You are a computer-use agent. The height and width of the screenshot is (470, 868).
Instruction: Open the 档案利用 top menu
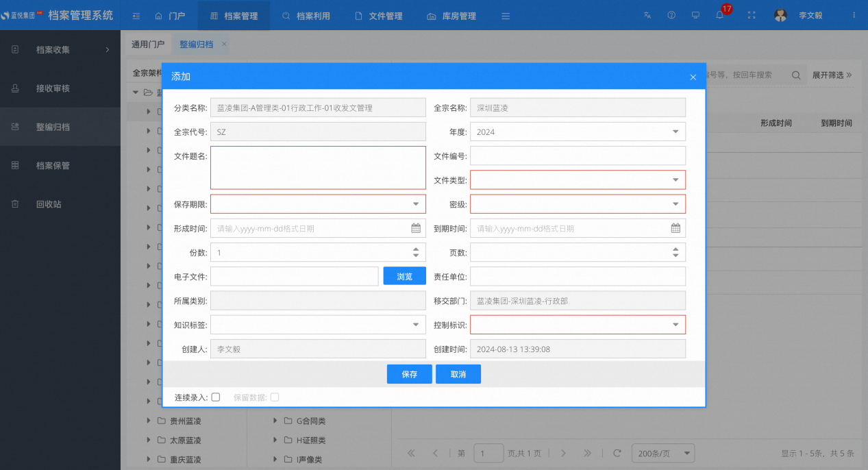(306, 15)
